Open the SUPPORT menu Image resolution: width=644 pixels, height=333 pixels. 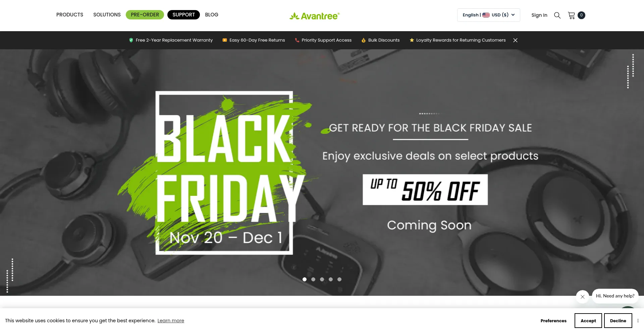tap(183, 15)
